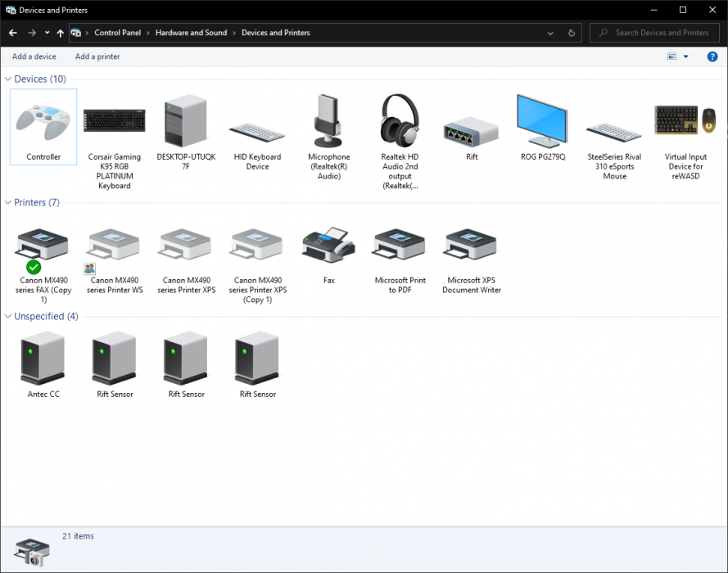Navigate to Control Panel breadcrumb
Screen dimensions: 728x573
[x=117, y=33]
